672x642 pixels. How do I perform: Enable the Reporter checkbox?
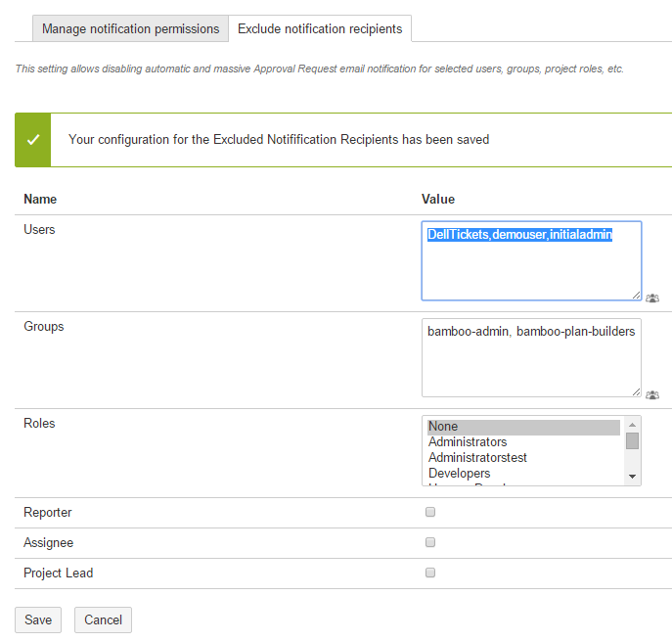tap(430, 512)
